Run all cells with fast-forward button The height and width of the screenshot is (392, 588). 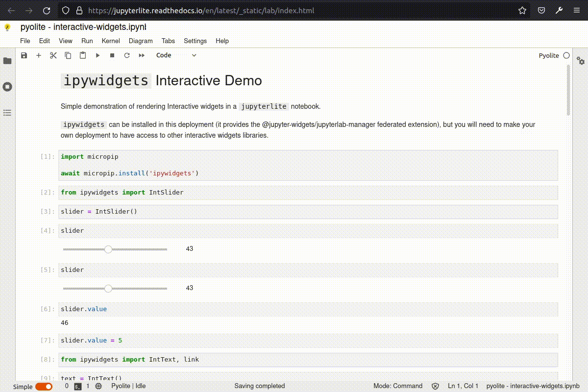(x=142, y=55)
